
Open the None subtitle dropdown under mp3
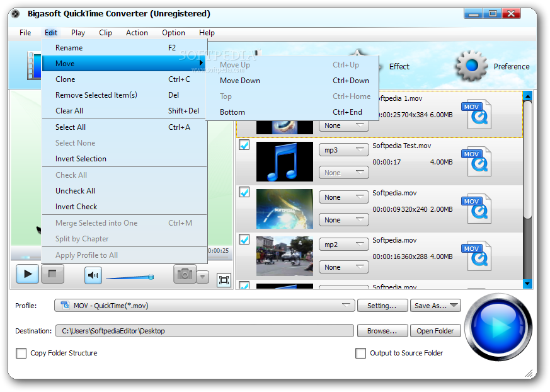pos(344,173)
